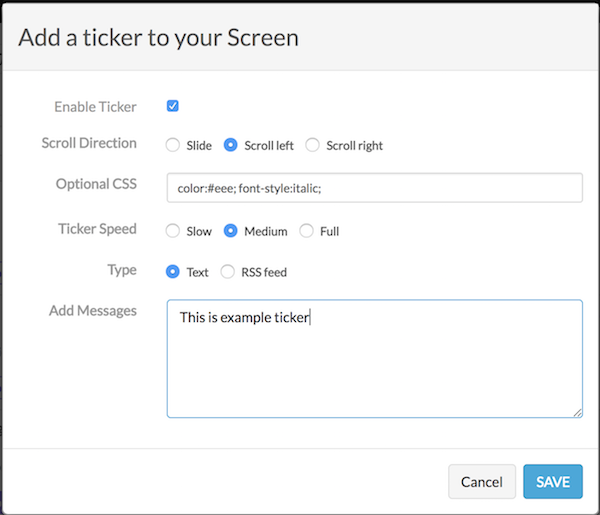Uncheck the Enable Ticker checkbox
This screenshot has width=600, height=515.
click(x=173, y=106)
